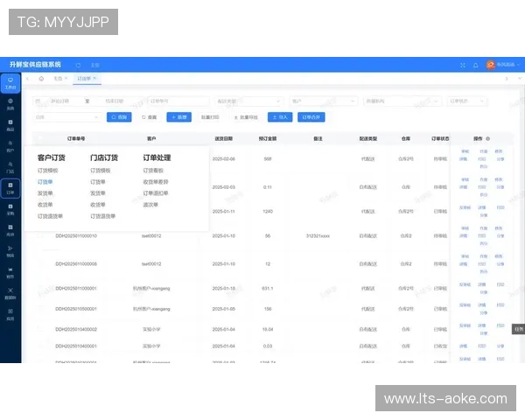Open the user account dropdown at top right
Viewport: 525px width, 420px height.
coord(502,65)
